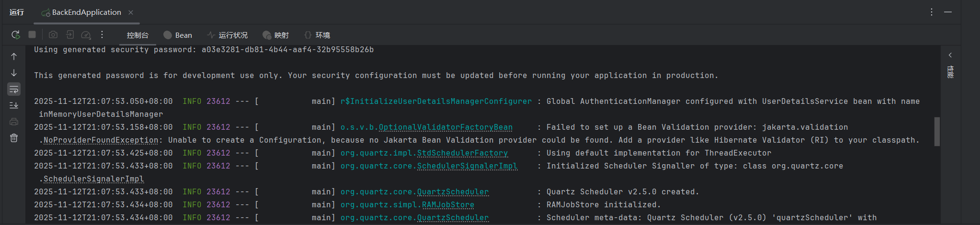
Task: Clear all console output with trash icon
Action: click(14, 138)
